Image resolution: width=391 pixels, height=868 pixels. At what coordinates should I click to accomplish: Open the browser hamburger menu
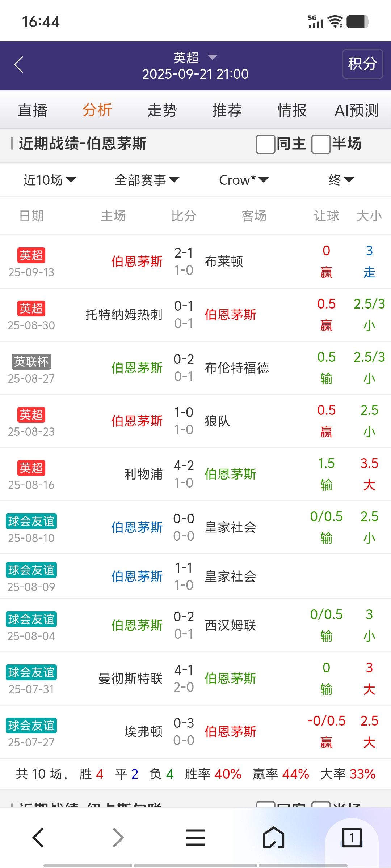coord(195,838)
